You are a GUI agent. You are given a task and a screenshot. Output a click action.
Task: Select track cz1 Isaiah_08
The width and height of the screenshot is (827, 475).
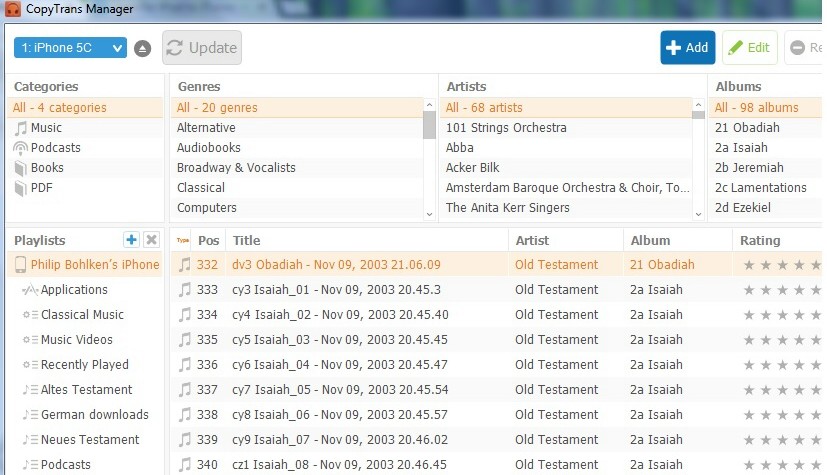coord(339,464)
